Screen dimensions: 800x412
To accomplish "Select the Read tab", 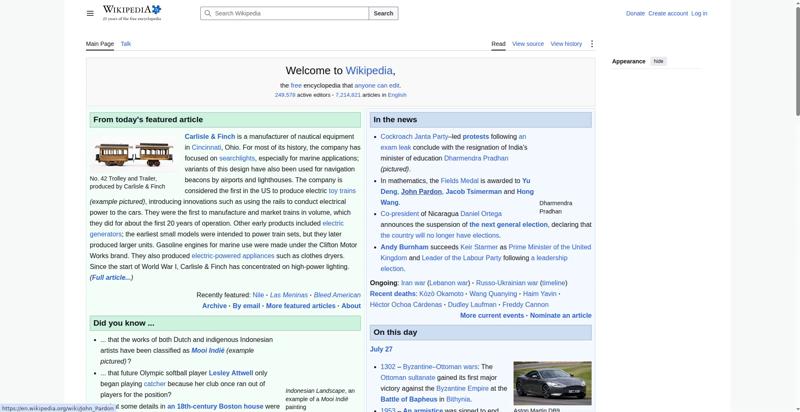I will 498,44.
